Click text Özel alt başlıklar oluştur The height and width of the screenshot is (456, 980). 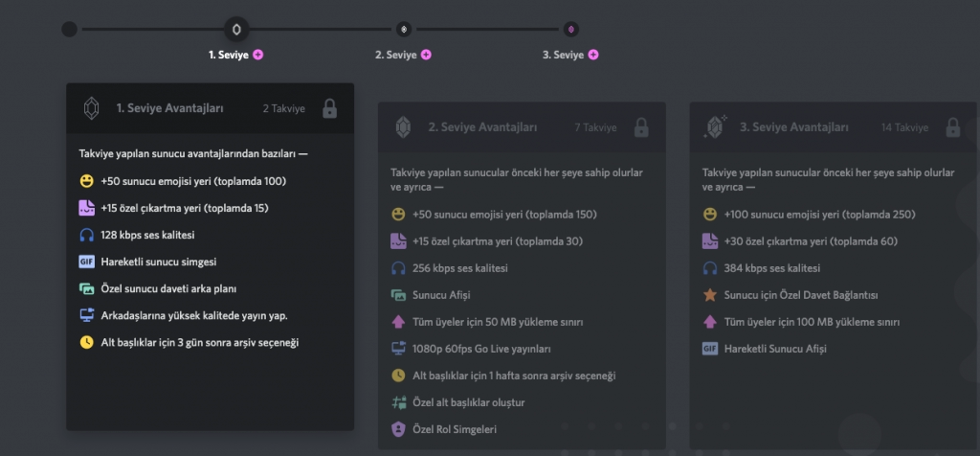469,402
